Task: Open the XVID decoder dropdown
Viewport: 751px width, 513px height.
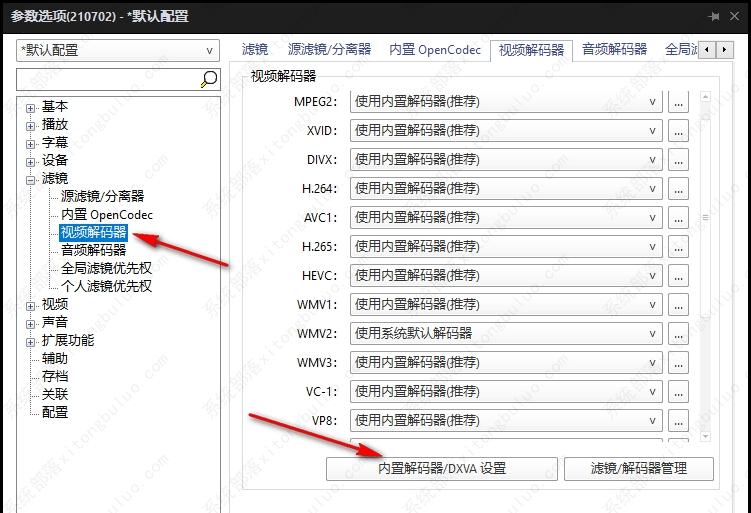Action: click(506, 131)
